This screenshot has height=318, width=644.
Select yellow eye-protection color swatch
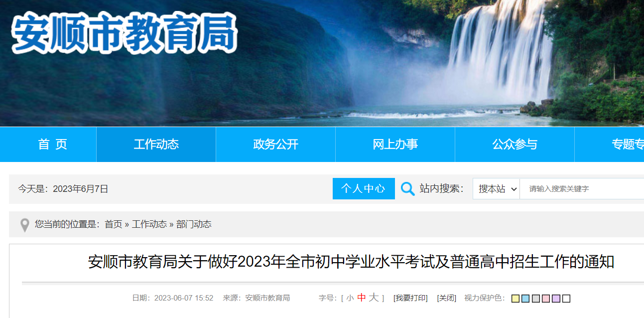coord(515,299)
